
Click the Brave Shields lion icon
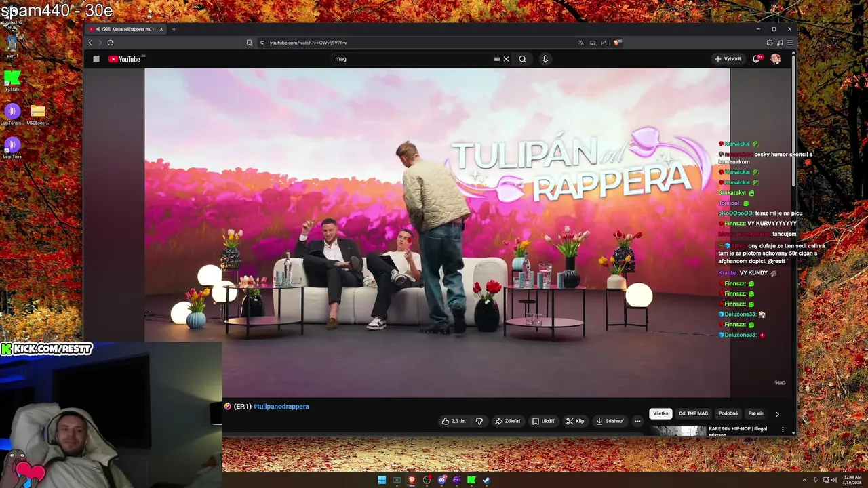click(617, 43)
